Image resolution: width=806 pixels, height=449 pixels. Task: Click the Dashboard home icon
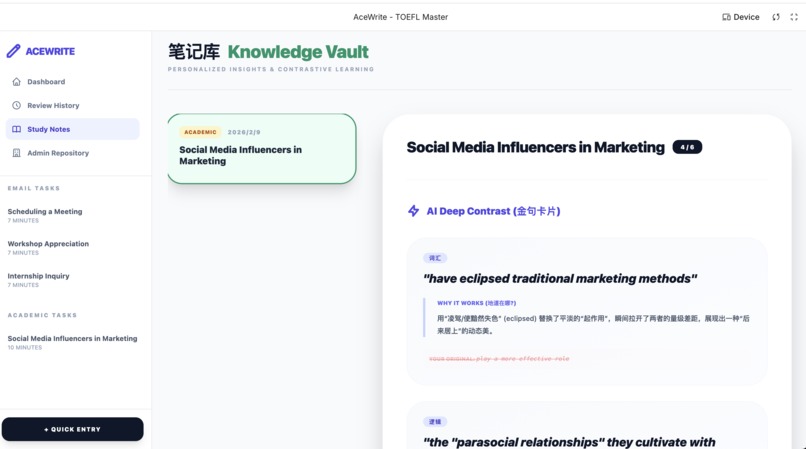pyautogui.click(x=16, y=81)
